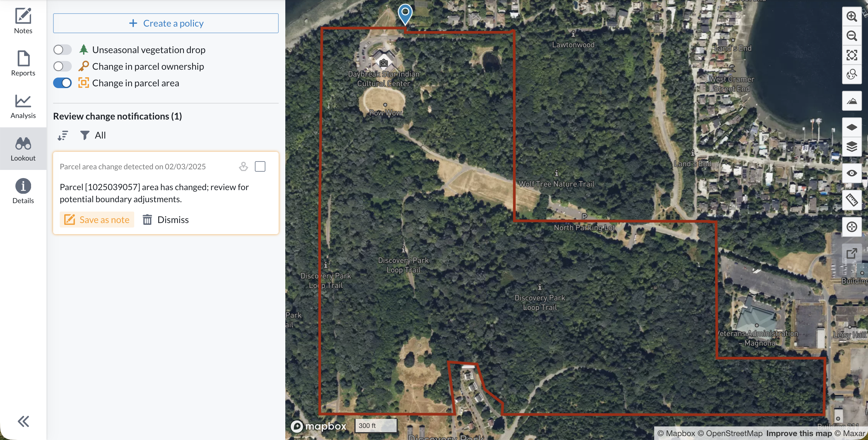Disable Change in parcel area toggle

click(62, 83)
